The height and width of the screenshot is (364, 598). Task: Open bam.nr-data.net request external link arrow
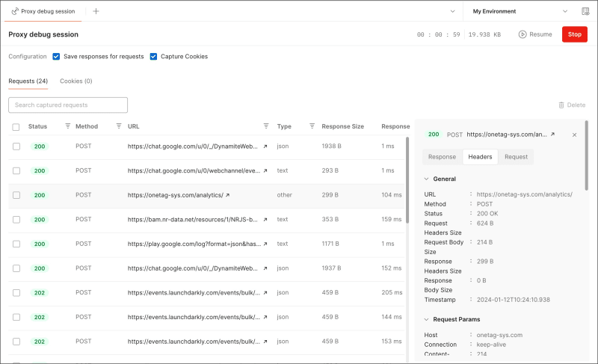265,220
